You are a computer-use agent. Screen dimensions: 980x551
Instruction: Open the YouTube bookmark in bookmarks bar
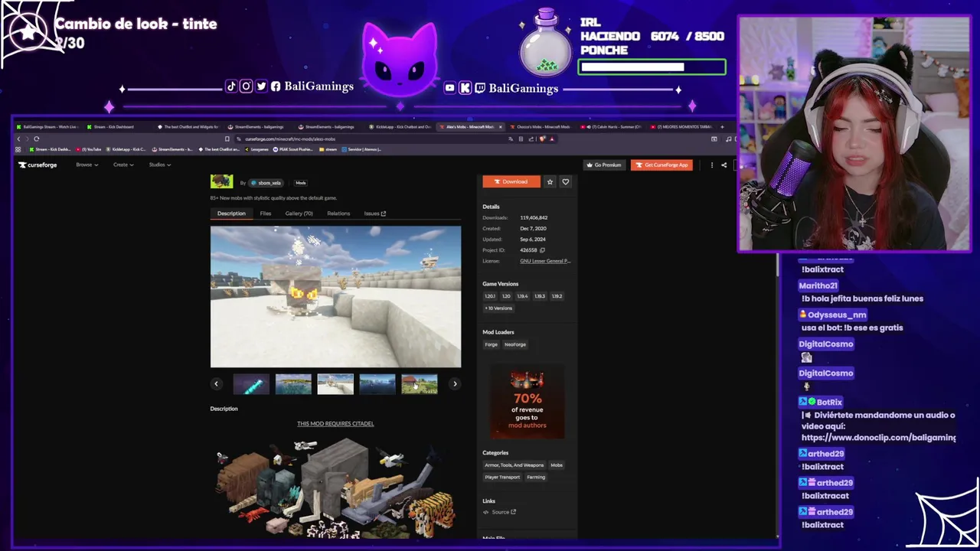(x=89, y=149)
